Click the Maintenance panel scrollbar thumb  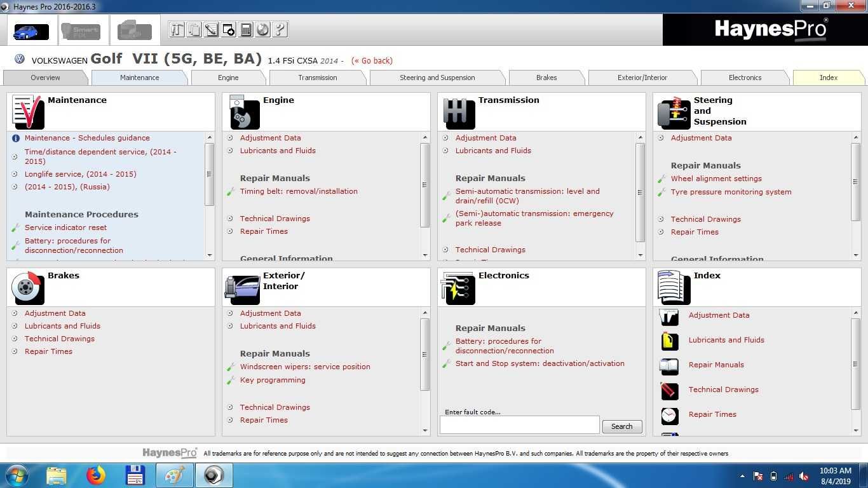[210, 174]
